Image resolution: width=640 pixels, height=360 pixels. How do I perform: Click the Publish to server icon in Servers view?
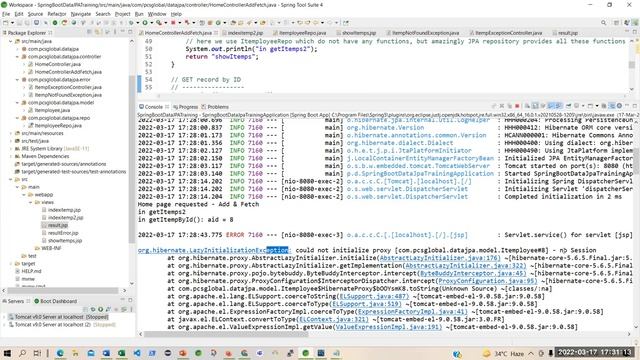pos(124,309)
